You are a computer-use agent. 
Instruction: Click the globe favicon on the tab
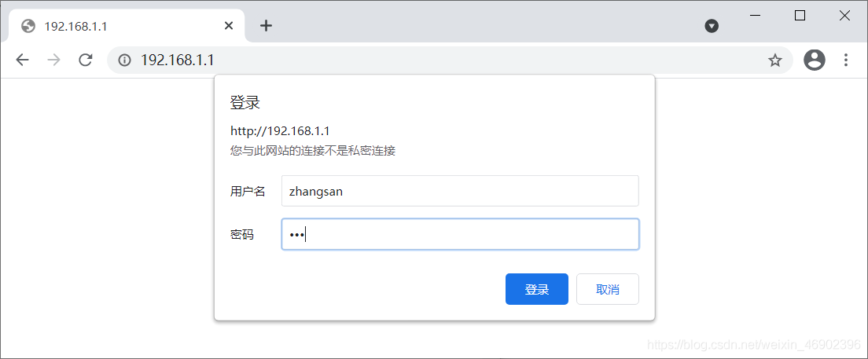coord(28,25)
